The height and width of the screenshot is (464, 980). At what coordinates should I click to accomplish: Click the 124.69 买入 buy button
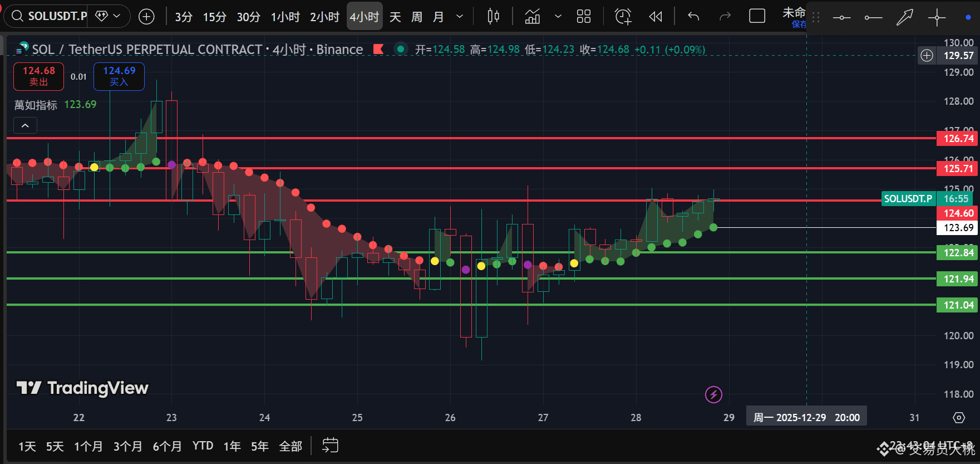119,76
